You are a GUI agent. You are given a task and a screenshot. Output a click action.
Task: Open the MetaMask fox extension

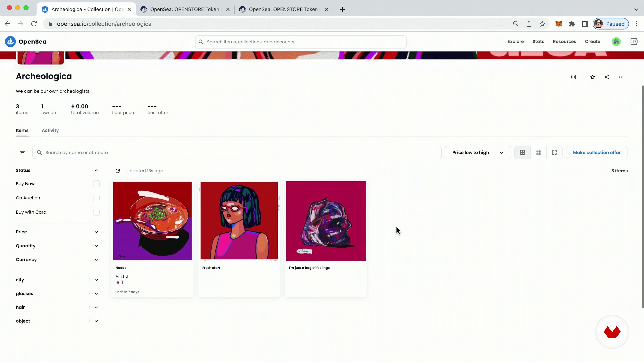[x=559, y=24]
